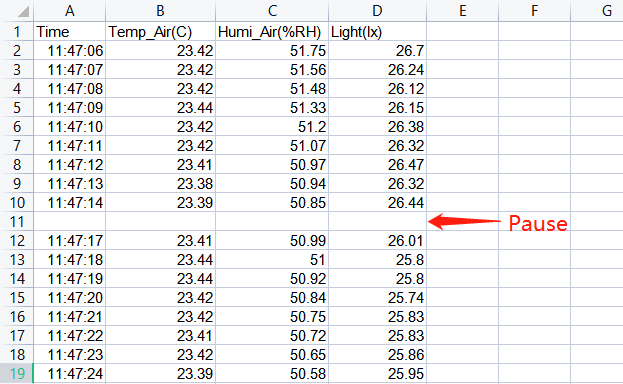Select the red Pause annotation text
Image resolution: width=623 pixels, height=384 pixels.
pyautogui.click(x=538, y=223)
